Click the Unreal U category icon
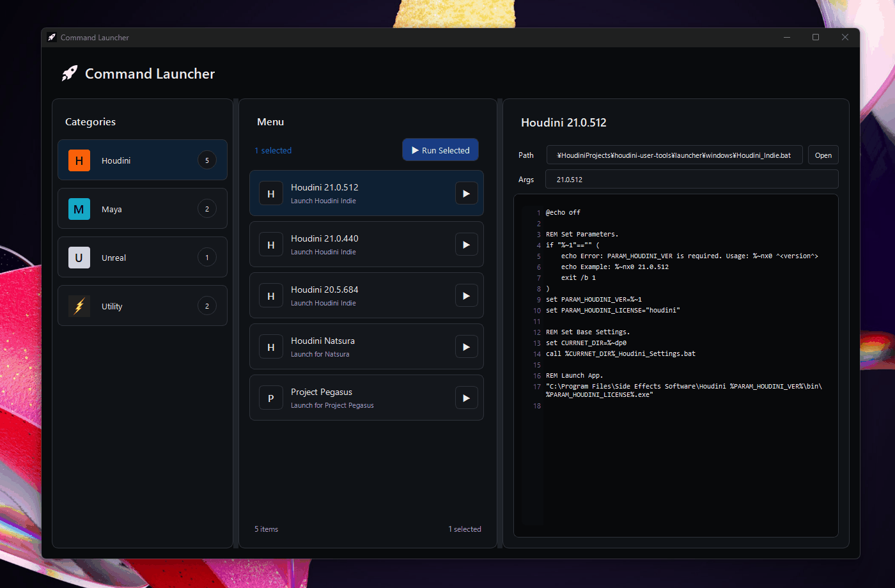Image resolution: width=895 pixels, height=588 pixels. pos(79,258)
